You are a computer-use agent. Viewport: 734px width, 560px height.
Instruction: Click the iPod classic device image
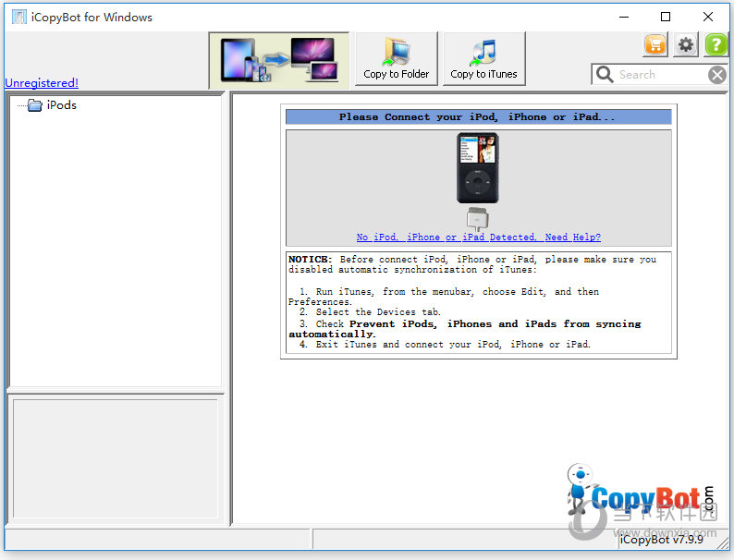(478, 168)
